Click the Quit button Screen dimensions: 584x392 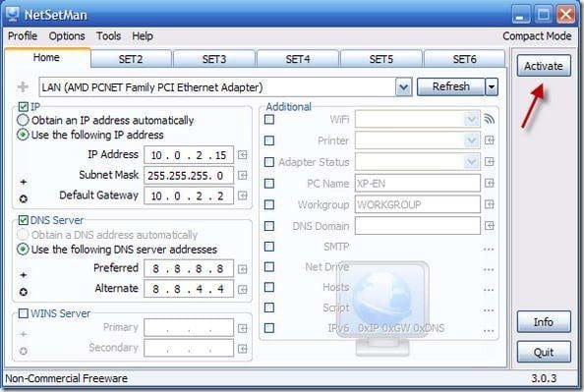click(x=544, y=352)
